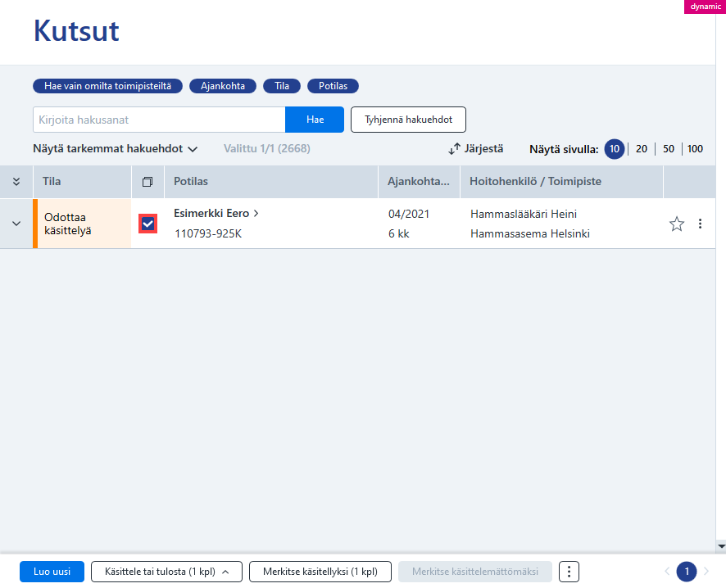Click the Odottaa käsittelyä status cell
Image resolution: width=726 pixels, height=588 pixels.
[84, 224]
